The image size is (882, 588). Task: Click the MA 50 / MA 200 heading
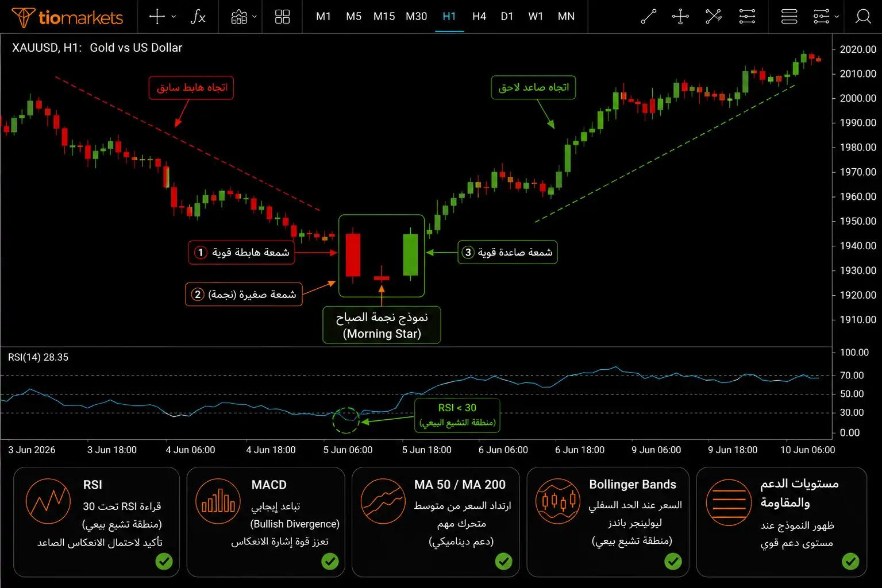(460, 485)
